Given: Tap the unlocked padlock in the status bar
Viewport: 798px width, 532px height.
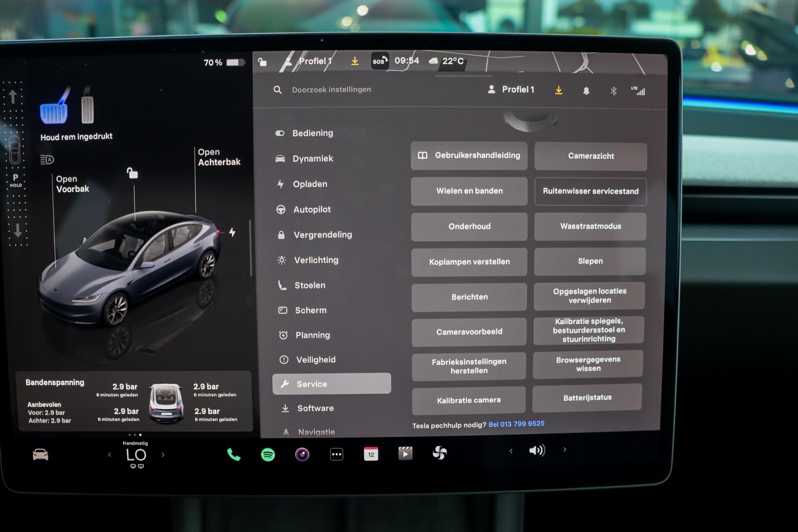Looking at the screenshot, I should pos(262,62).
